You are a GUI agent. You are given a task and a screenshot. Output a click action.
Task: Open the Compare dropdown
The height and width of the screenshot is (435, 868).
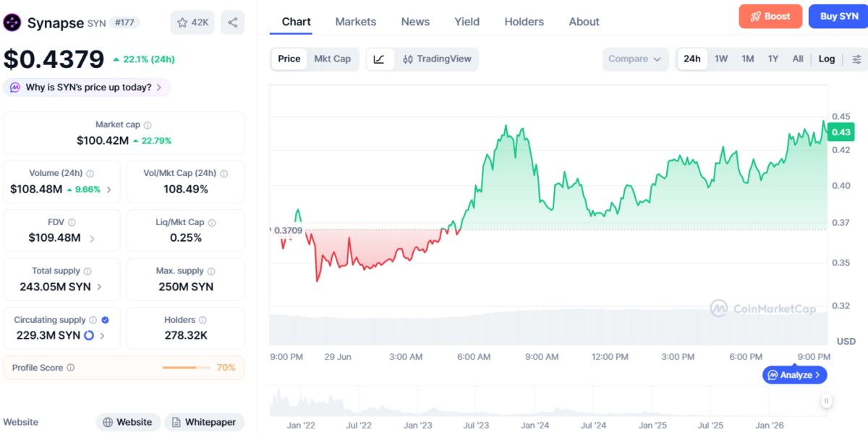pyautogui.click(x=635, y=59)
